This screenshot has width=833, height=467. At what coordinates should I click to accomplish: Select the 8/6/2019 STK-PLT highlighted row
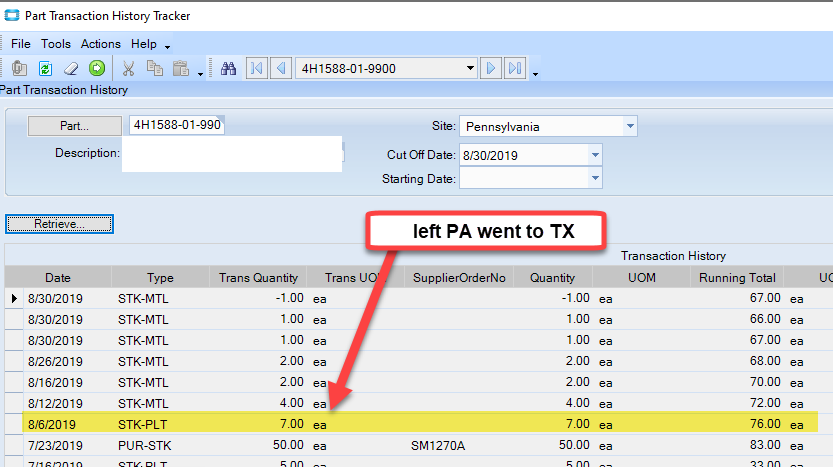[x=420, y=424]
